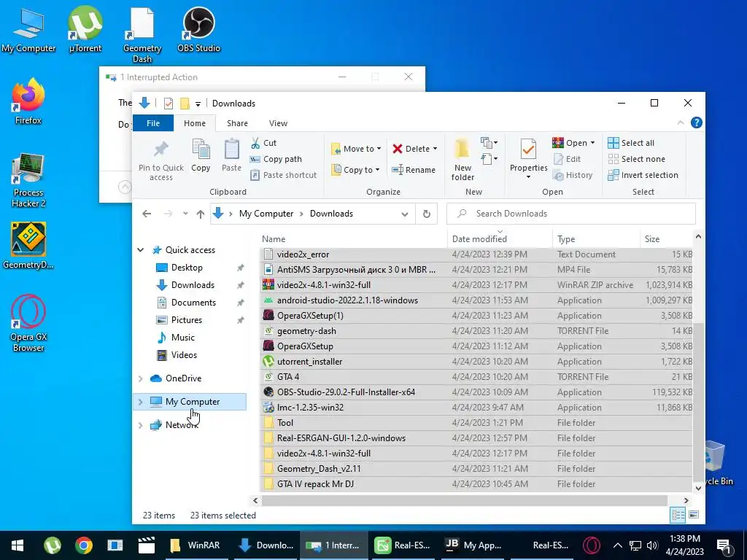747x560 pixels.
Task: Sort by the Type column
Action: click(x=596, y=239)
